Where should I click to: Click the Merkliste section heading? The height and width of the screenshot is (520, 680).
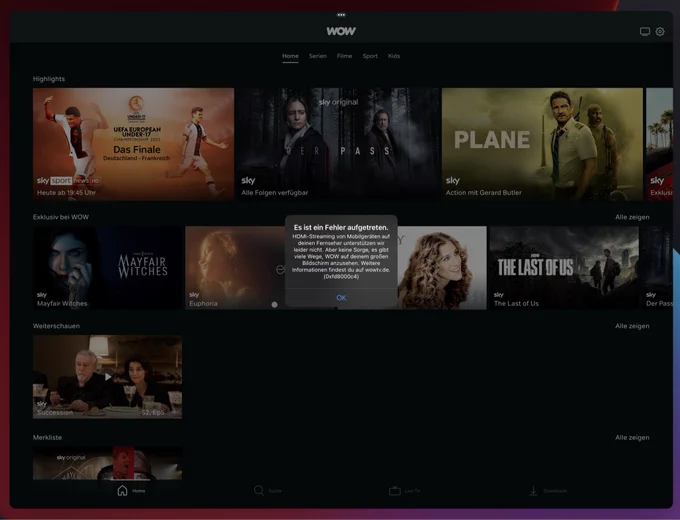point(47,437)
